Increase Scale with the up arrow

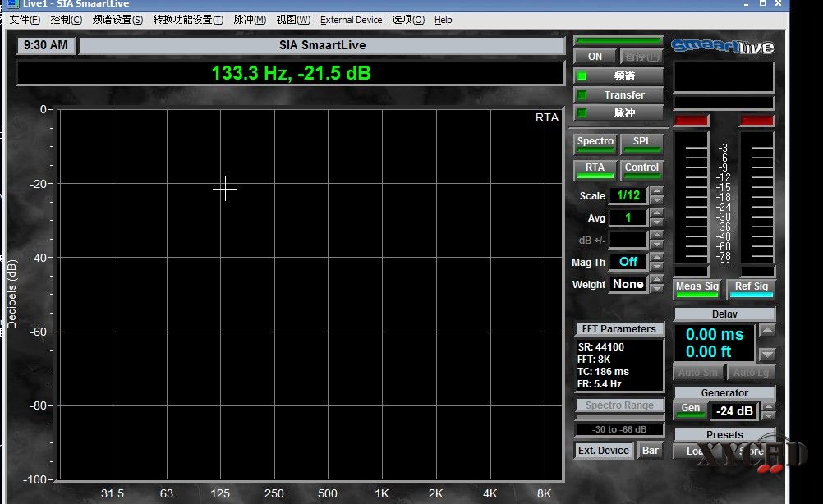tap(656, 191)
